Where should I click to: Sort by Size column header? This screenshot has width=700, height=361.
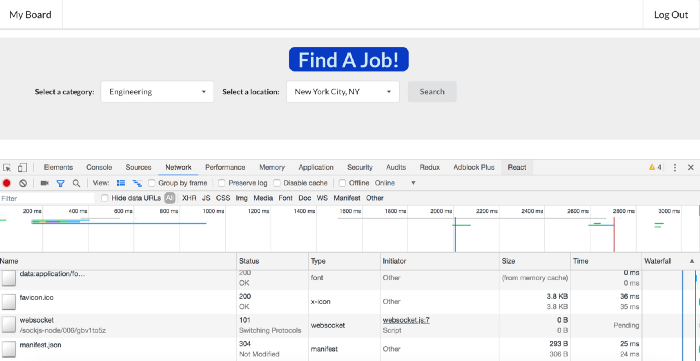535,261
